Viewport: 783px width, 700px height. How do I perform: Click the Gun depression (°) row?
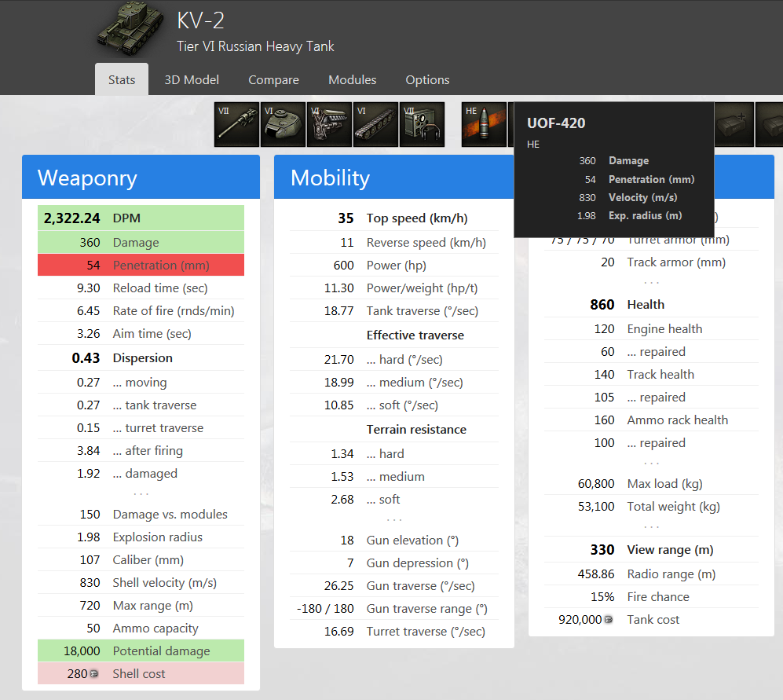pyautogui.click(x=394, y=563)
